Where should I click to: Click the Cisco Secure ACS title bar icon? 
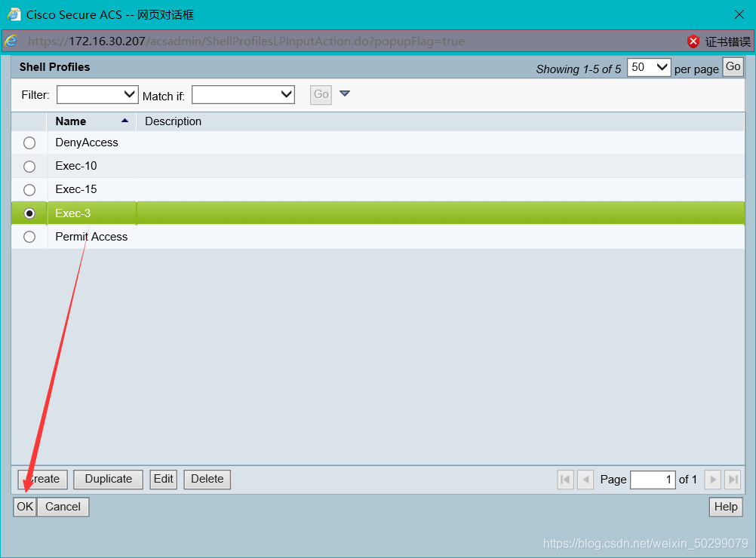pos(14,14)
